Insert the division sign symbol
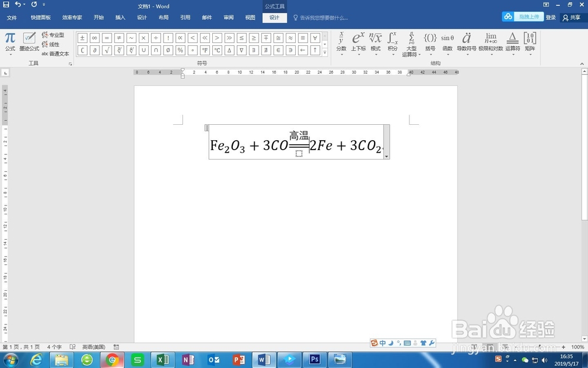588x368 pixels. (x=156, y=38)
